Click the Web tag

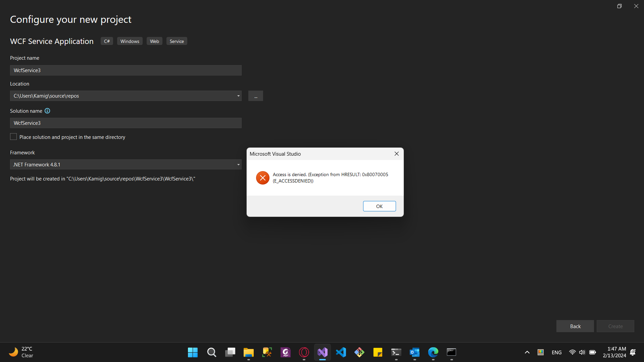point(154,41)
